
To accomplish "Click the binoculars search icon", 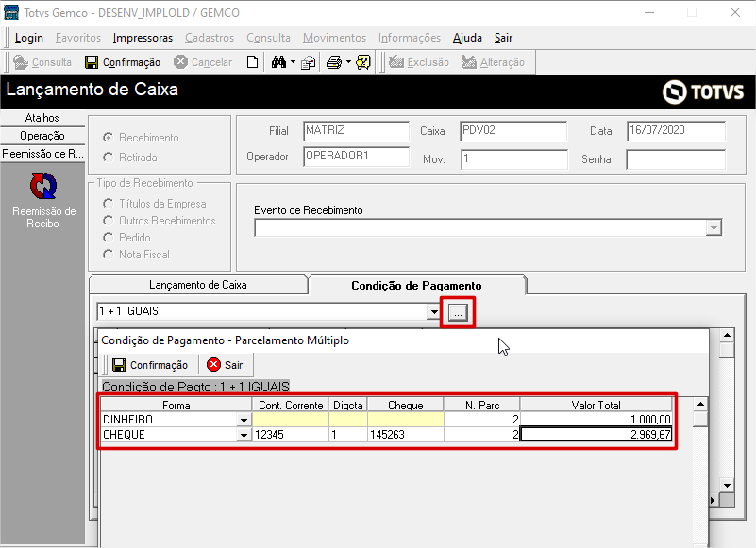I will pos(278,62).
